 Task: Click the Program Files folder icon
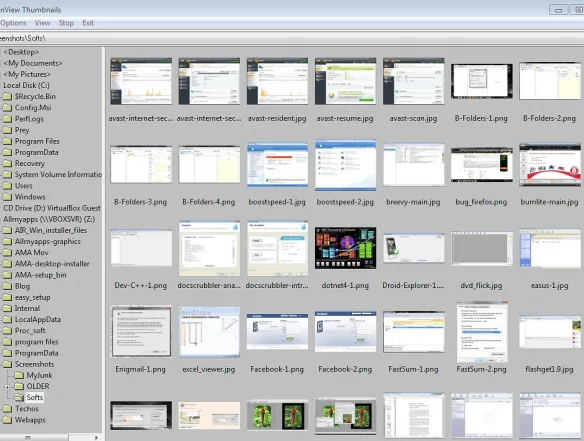(x=7, y=141)
